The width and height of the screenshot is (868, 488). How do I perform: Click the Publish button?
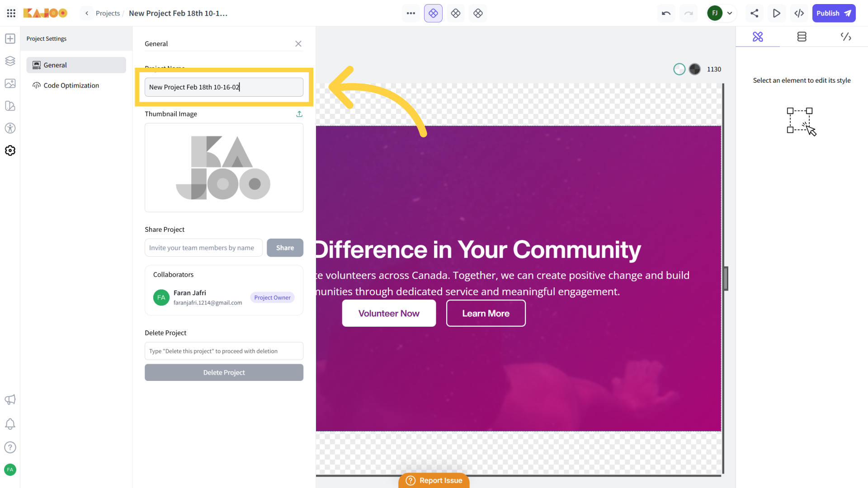(834, 13)
